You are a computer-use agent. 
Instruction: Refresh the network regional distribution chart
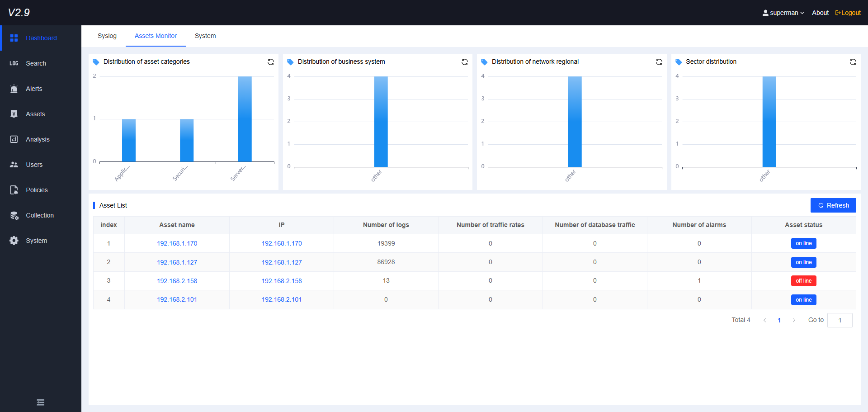click(659, 62)
